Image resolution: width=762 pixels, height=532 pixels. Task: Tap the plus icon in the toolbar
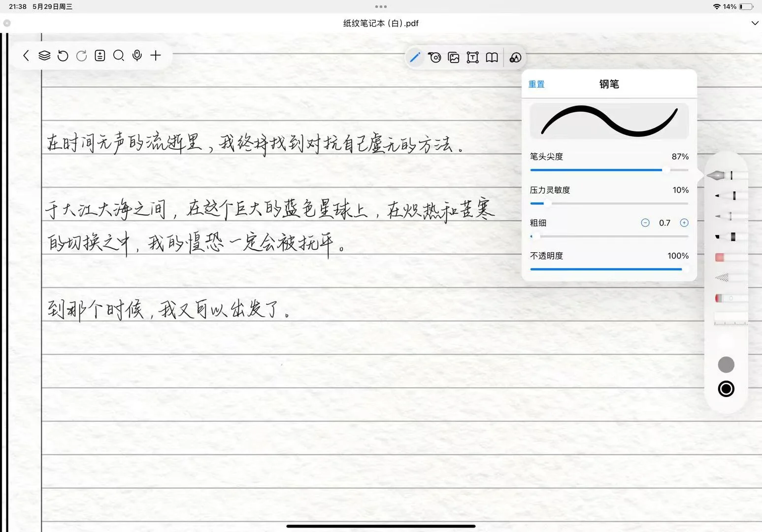pyautogui.click(x=156, y=56)
